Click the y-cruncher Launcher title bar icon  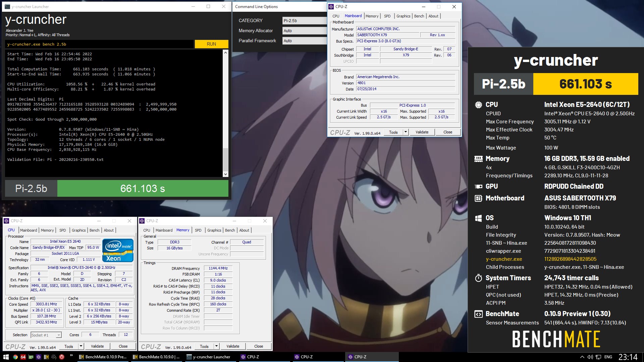[x=7, y=6]
